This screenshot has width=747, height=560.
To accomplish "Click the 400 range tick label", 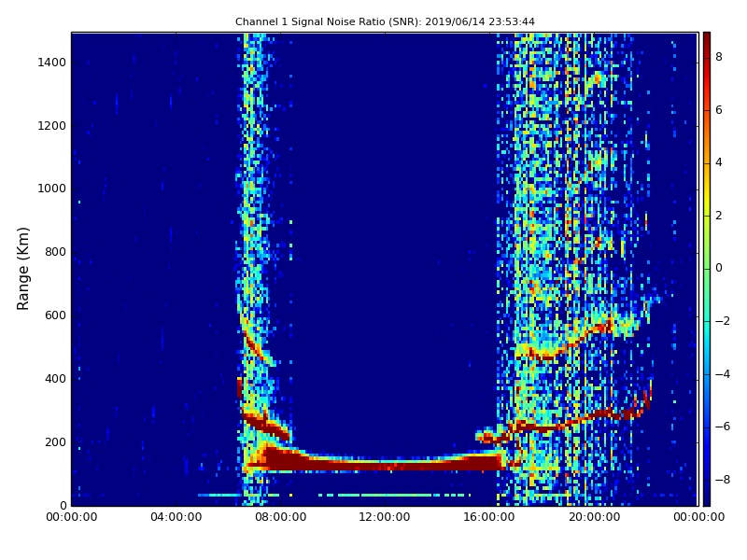I will click(55, 379).
